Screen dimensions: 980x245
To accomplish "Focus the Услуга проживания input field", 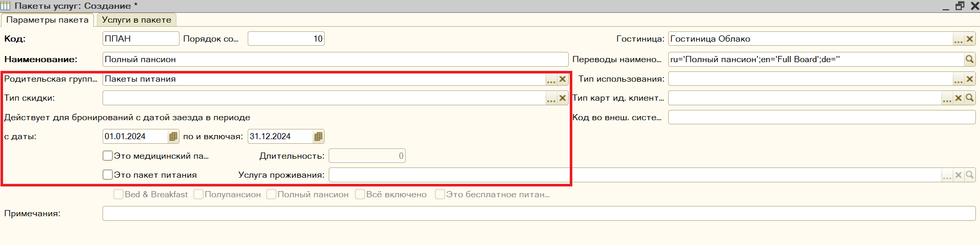I will click(635, 175).
